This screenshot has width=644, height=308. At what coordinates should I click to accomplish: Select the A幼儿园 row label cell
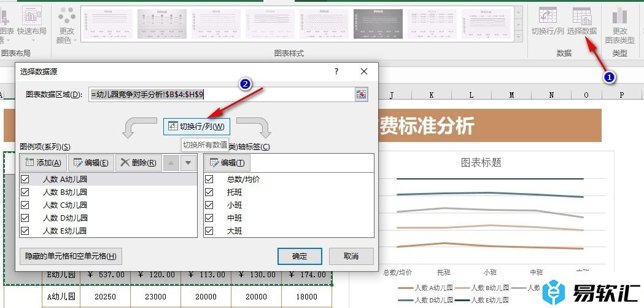[61, 296]
